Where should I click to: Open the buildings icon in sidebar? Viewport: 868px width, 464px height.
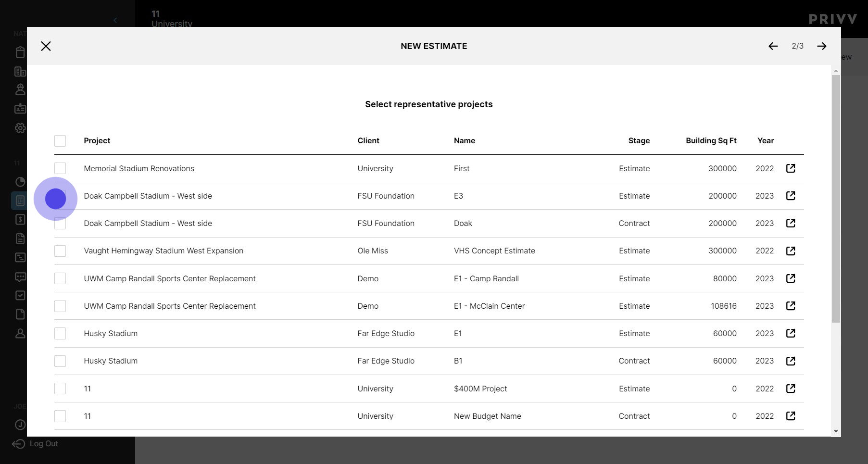click(x=20, y=72)
